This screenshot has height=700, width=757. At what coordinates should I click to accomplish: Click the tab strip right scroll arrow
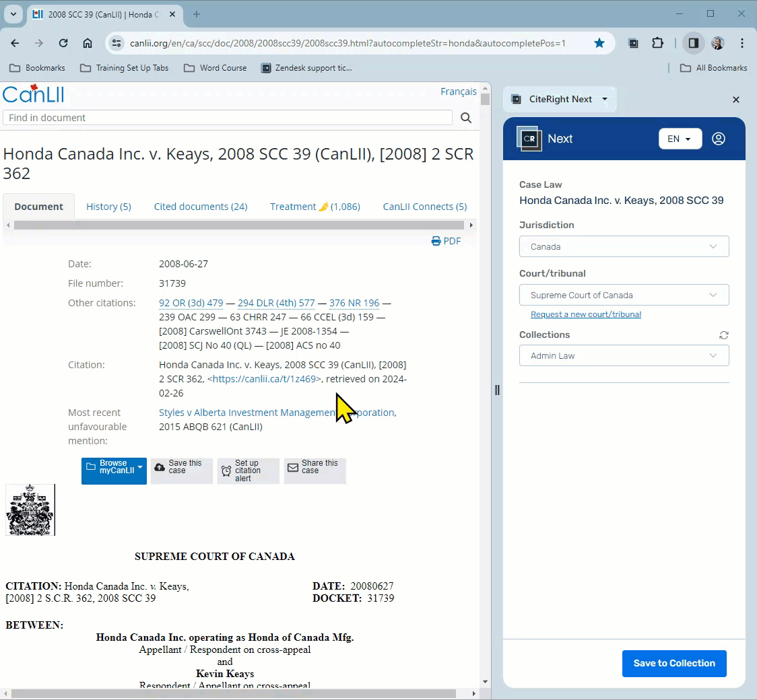tap(471, 225)
